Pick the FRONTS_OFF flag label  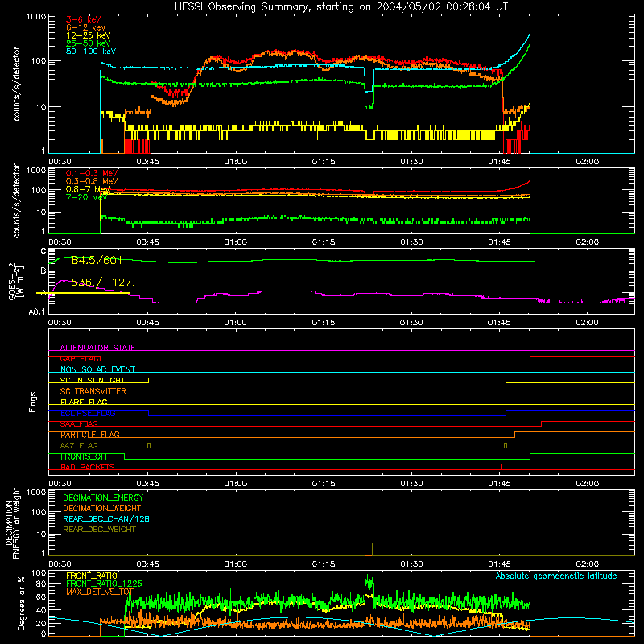[x=85, y=456]
